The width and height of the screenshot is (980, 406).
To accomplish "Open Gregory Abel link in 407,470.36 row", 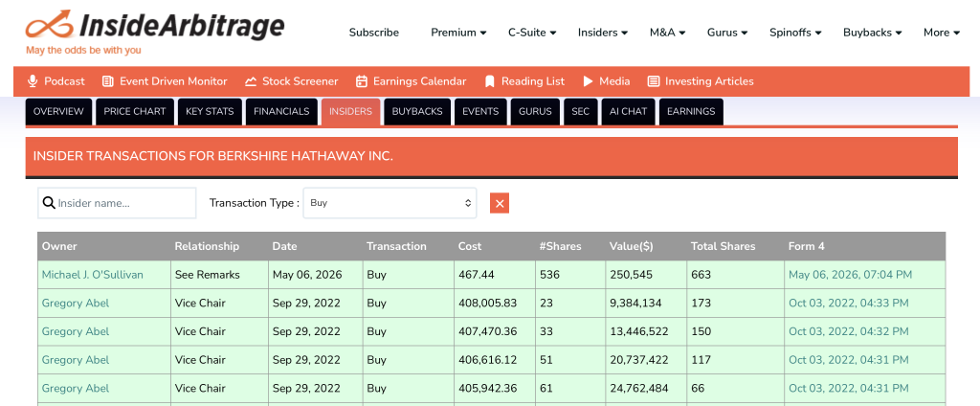I will 76,331.
